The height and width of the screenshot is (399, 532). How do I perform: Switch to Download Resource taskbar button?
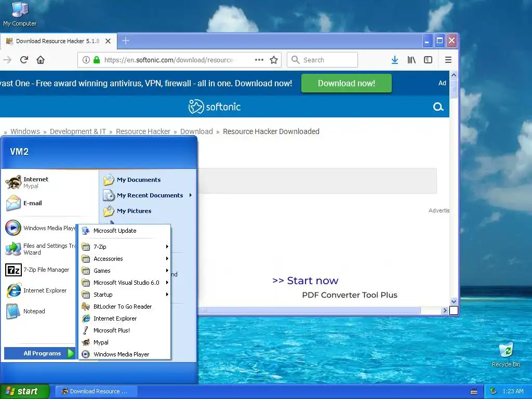[x=96, y=391]
